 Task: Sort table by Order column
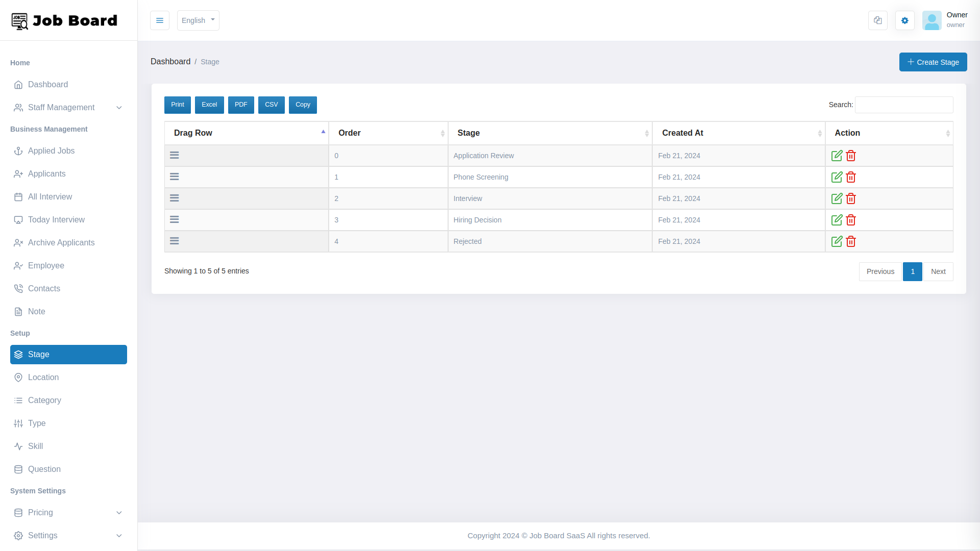click(x=388, y=133)
